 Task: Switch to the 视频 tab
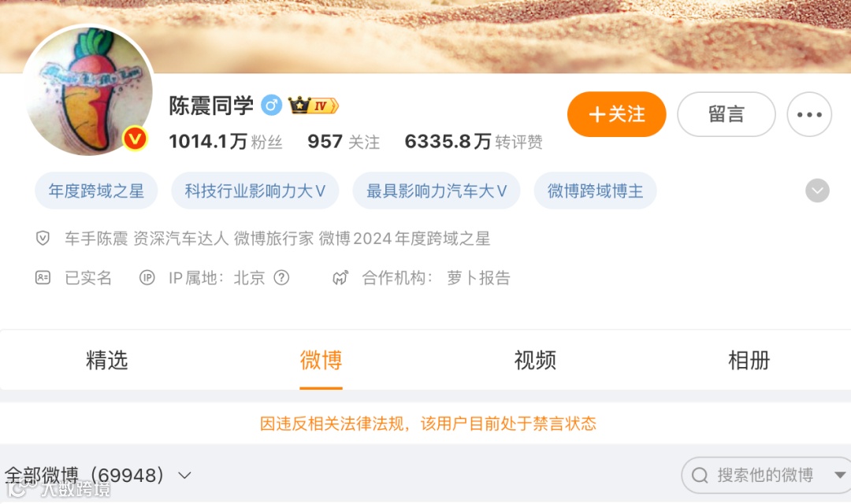point(535,360)
